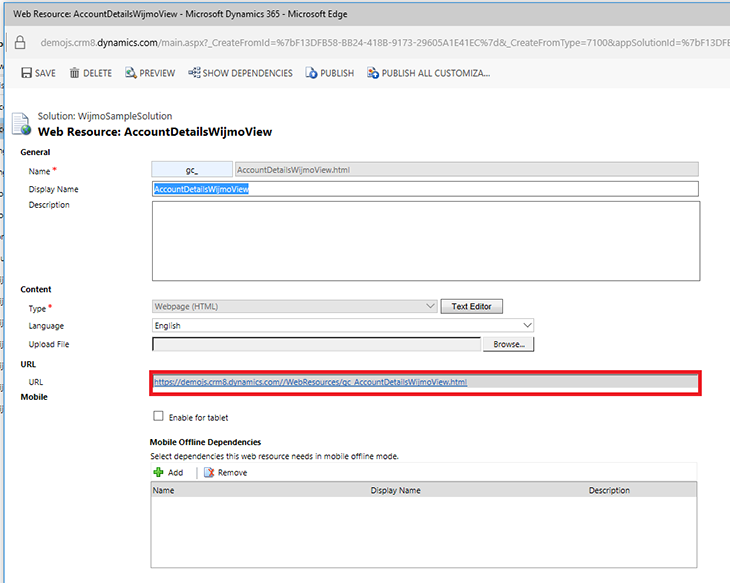Click the browser address bar URL

pos(385,42)
